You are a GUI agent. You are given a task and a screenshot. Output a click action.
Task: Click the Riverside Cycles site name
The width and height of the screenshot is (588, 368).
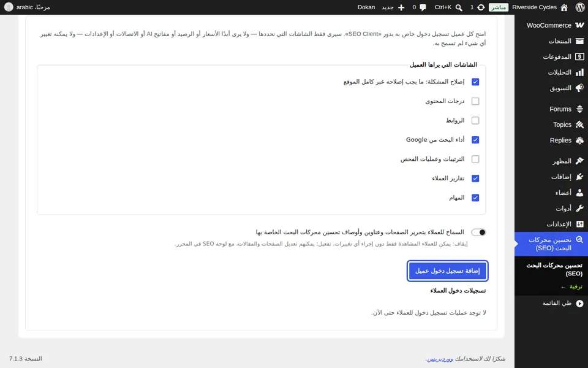pyautogui.click(x=534, y=7)
